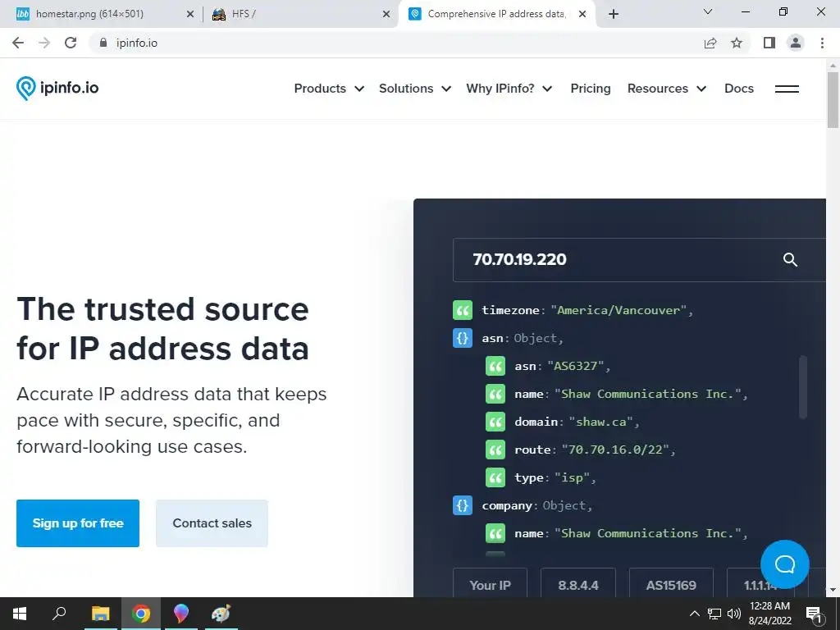The image size is (840, 630).
Task: Click Sign up for free button
Action: pyautogui.click(x=78, y=523)
